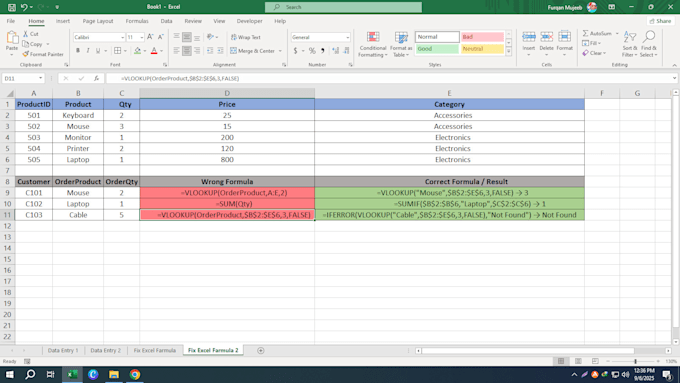Click the Search box in title bar
680x383 pixels.
[x=343, y=7]
